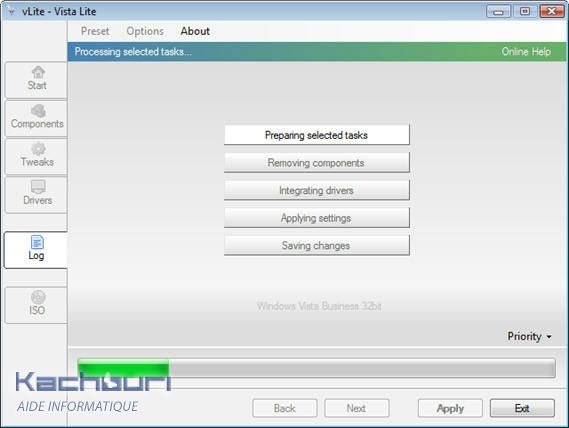This screenshot has width=569, height=428.
Task: Open the Start page house icon
Action: pyautogui.click(x=38, y=72)
